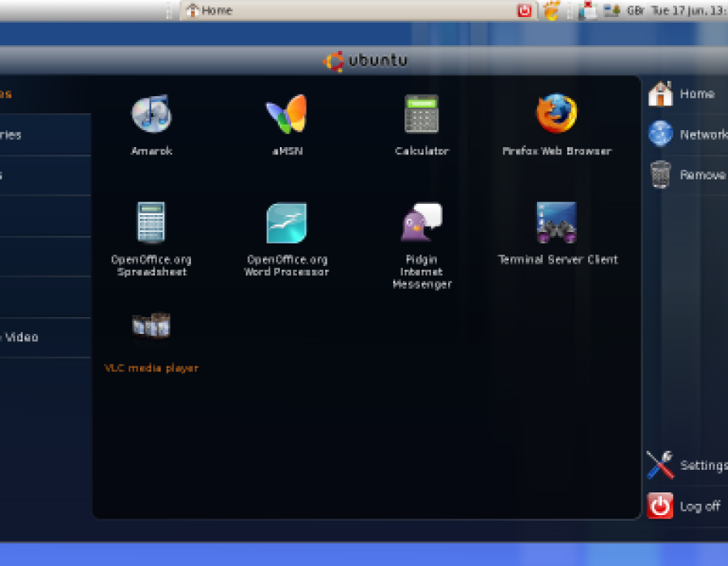Start Terminal Server Client

coord(557,233)
